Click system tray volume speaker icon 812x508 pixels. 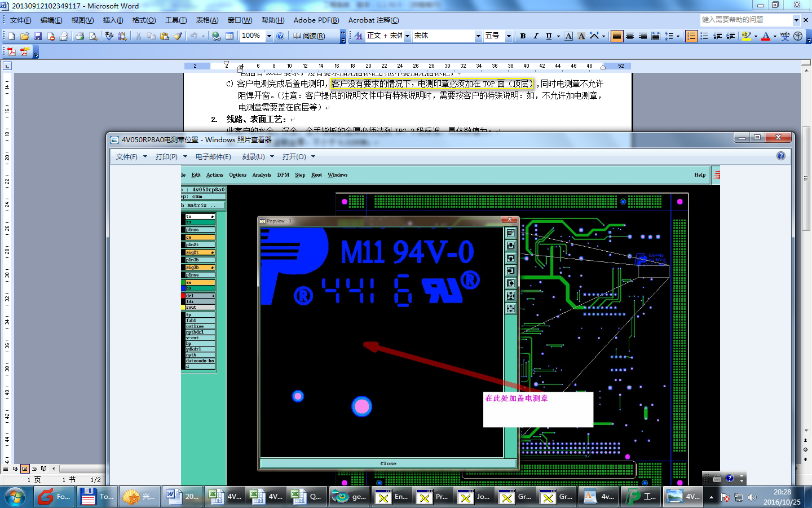coord(752,497)
